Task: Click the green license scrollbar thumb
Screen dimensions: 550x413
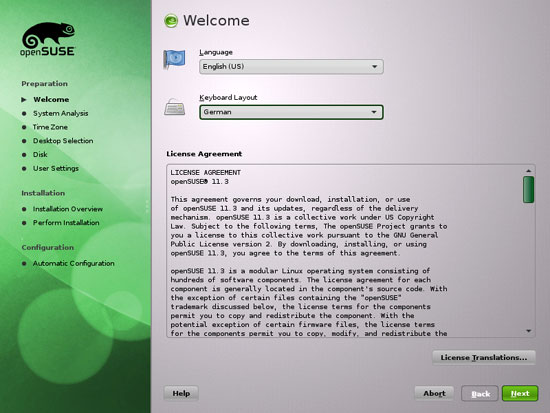Action: click(529, 189)
